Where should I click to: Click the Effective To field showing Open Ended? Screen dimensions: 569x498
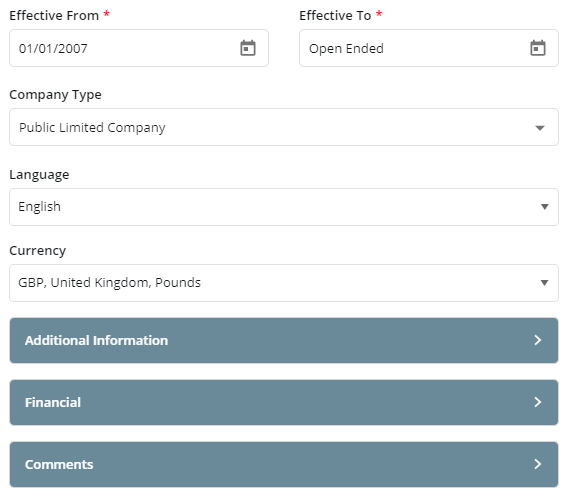429,48
